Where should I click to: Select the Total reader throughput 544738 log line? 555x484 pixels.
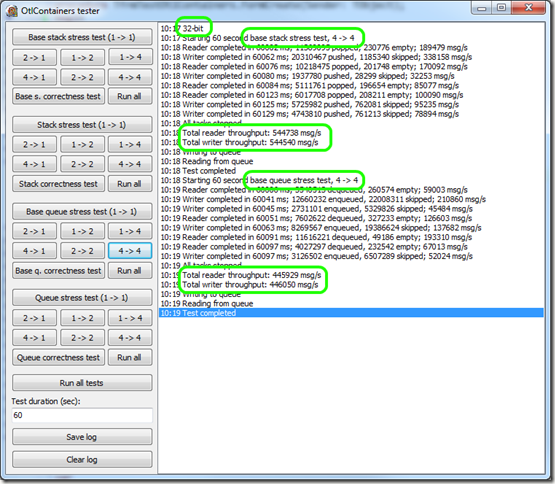(241, 133)
